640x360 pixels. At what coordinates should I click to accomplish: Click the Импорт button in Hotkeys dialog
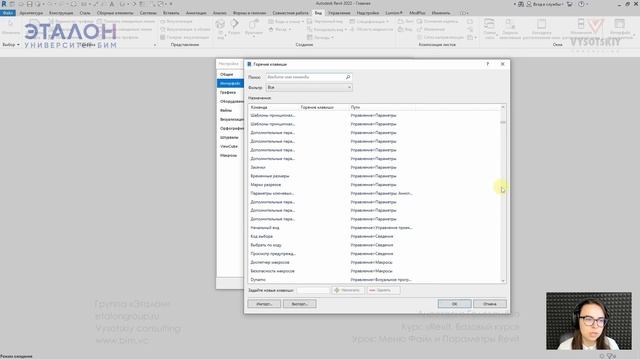click(264, 304)
